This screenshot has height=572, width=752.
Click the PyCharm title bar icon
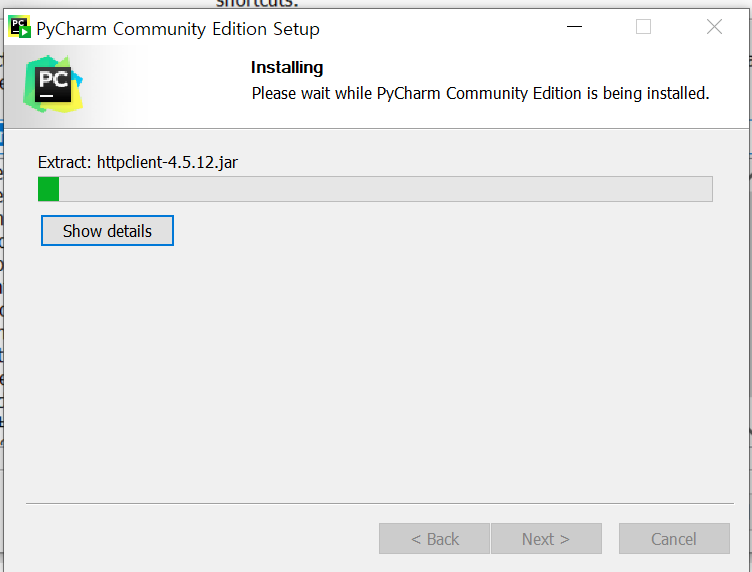point(19,27)
